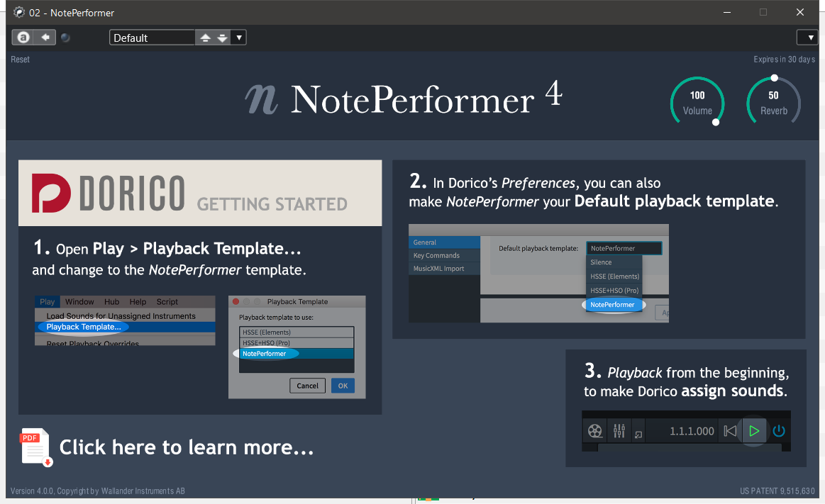
Task: Click the Reverb knob set to 50
Action: pyautogui.click(x=773, y=102)
